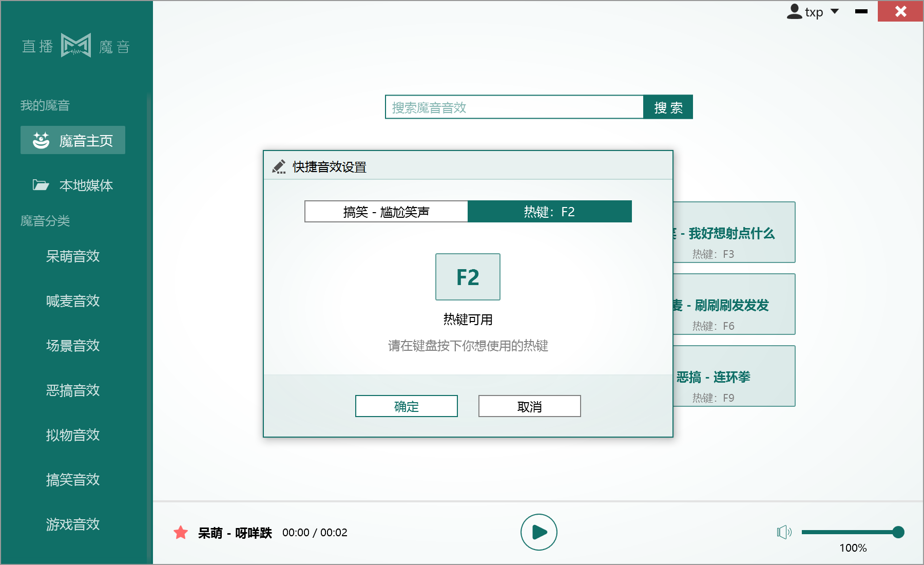Image resolution: width=924 pixels, height=565 pixels.
Task: Open the 刷刷刷发发发 sound card
Action: point(734,304)
